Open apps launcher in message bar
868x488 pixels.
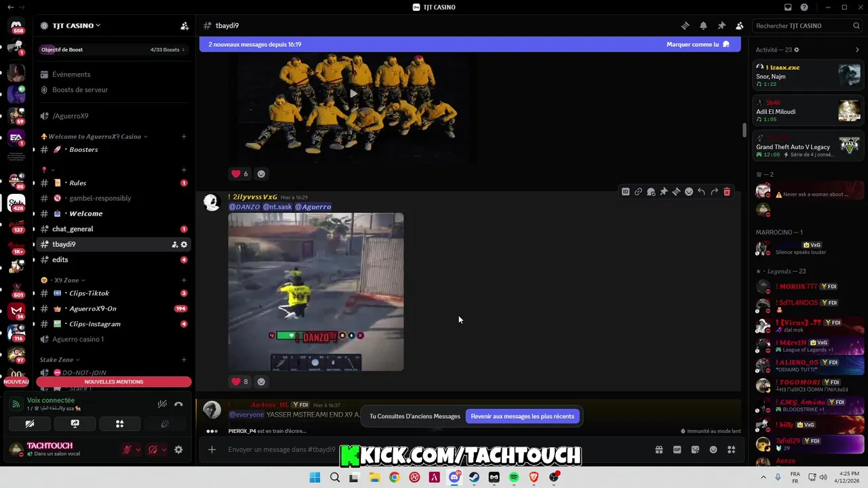pyautogui.click(x=732, y=449)
